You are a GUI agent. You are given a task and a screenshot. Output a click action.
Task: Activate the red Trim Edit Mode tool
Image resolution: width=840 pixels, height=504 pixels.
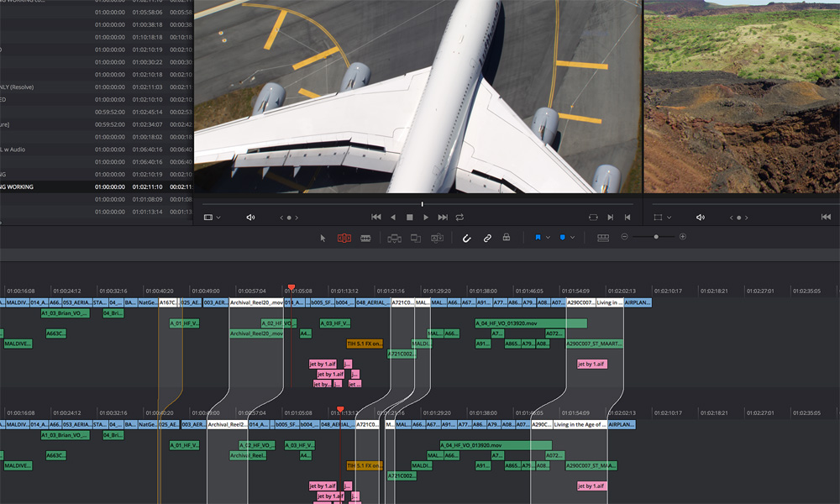(x=344, y=239)
